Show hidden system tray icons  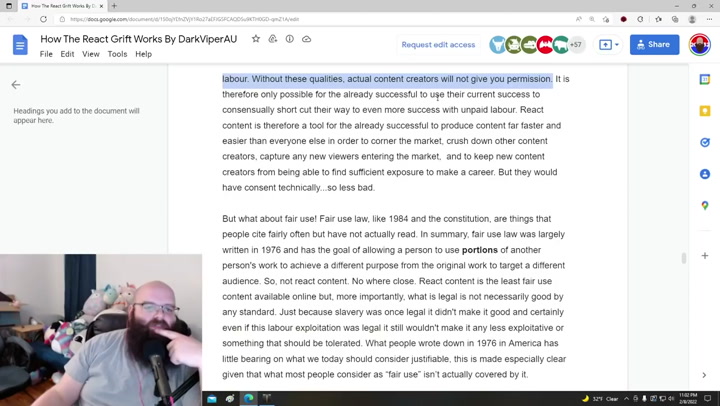click(627, 399)
